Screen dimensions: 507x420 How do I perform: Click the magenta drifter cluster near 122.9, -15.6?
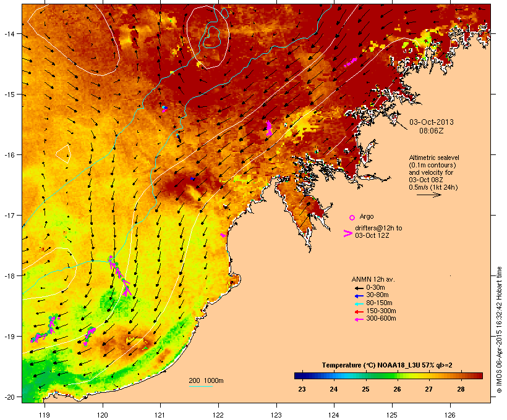click(x=269, y=128)
